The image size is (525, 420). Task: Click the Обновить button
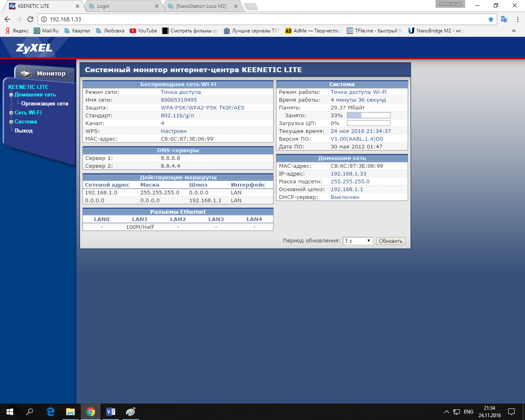coord(390,241)
